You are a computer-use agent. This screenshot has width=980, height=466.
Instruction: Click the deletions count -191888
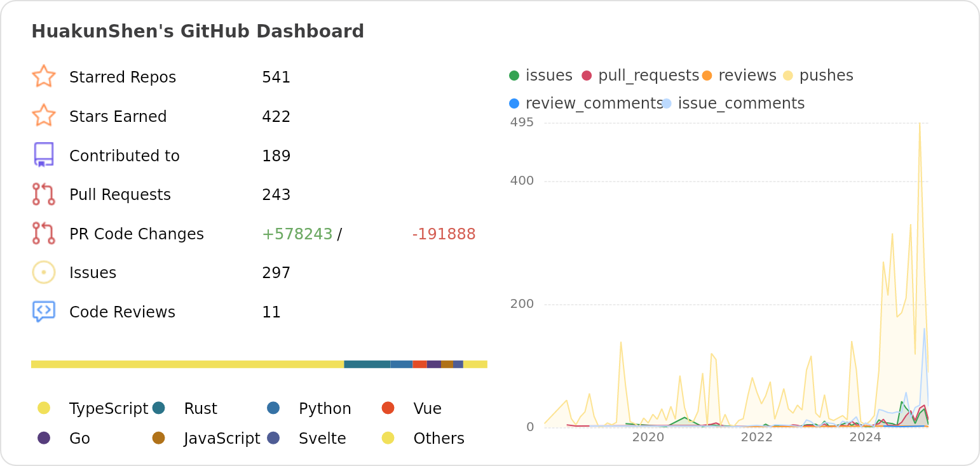[x=444, y=234]
